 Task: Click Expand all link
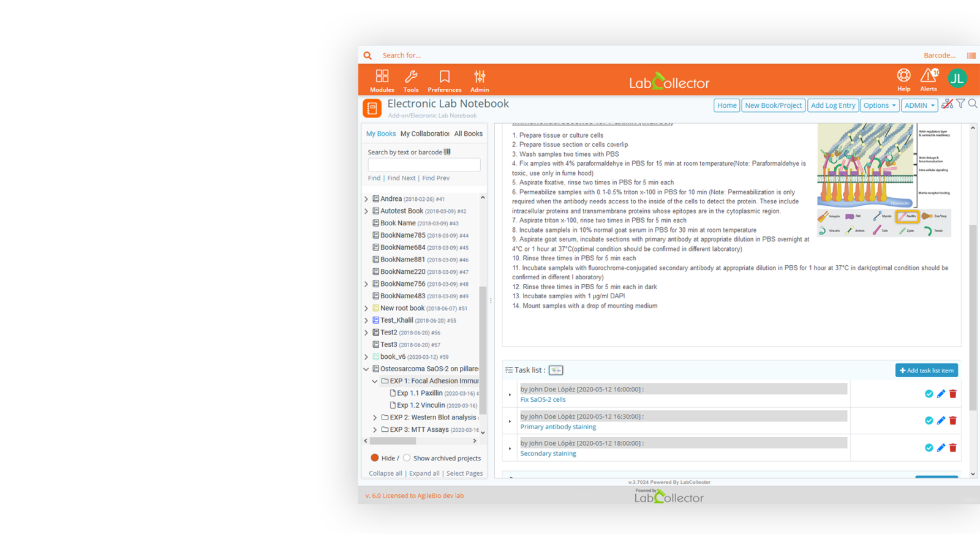424,473
